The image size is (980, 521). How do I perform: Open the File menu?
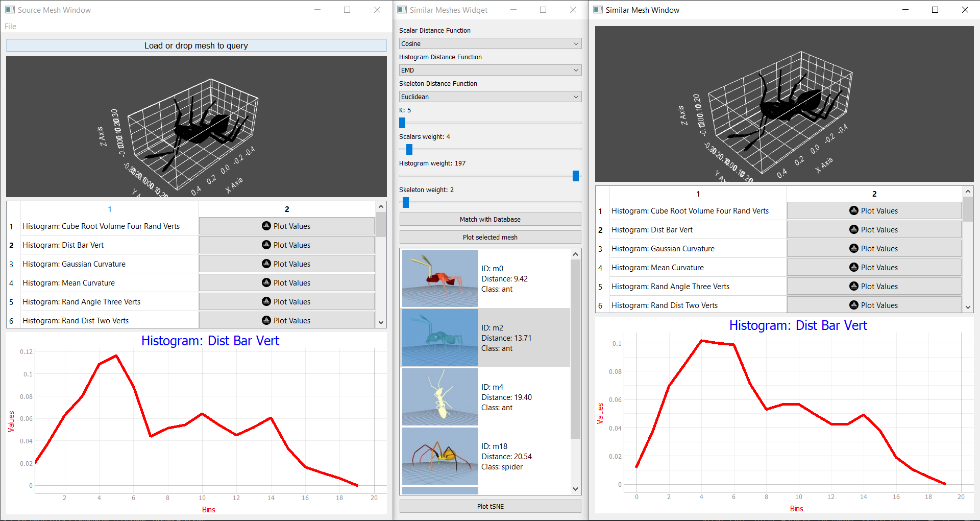[x=10, y=26]
